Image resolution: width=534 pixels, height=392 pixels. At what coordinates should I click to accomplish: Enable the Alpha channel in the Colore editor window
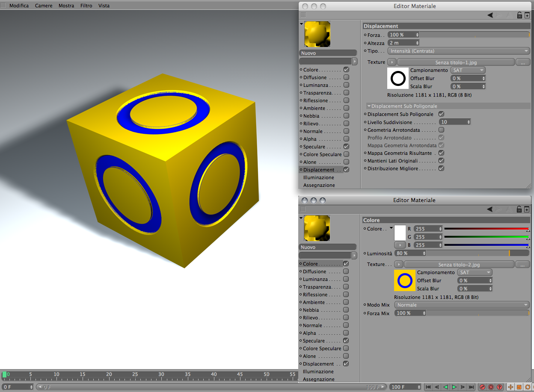[346, 333]
